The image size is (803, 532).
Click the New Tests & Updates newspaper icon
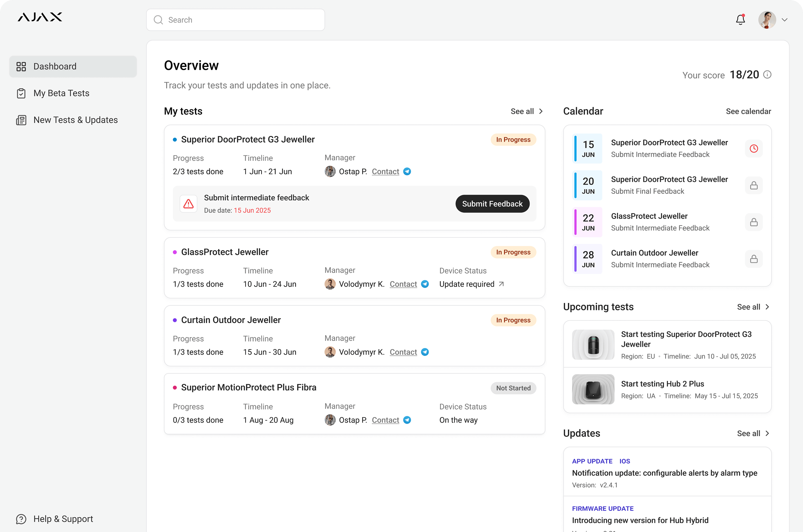click(x=21, y=120)
